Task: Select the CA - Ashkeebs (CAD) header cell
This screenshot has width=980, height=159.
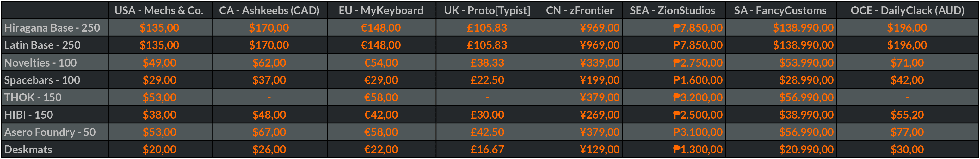Action: point(269,10)
